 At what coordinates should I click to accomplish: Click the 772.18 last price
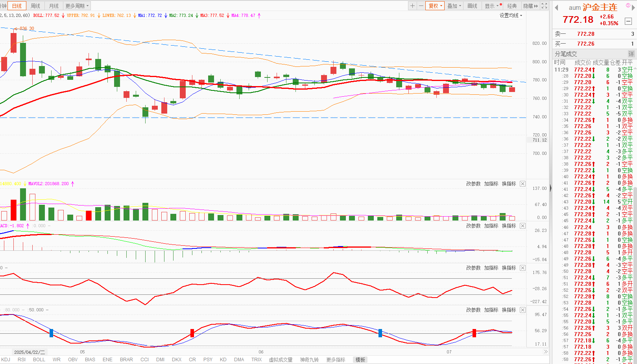[x=578, y=20]
